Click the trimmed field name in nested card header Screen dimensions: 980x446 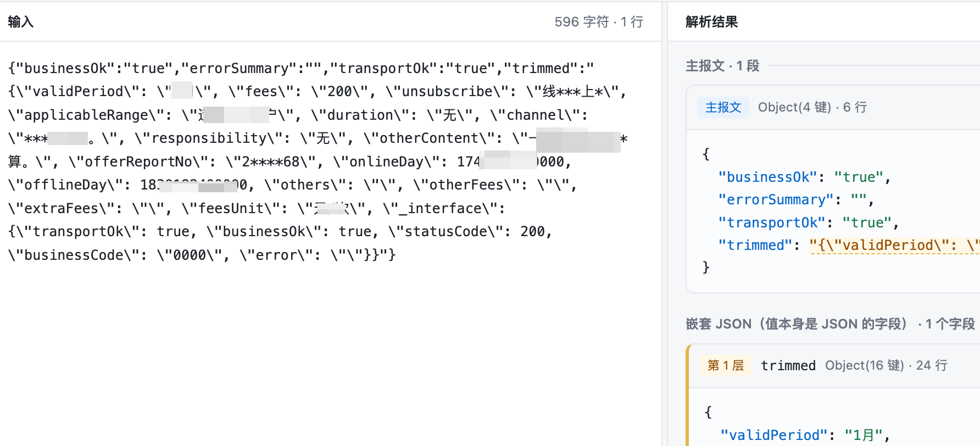coord(788,365)
